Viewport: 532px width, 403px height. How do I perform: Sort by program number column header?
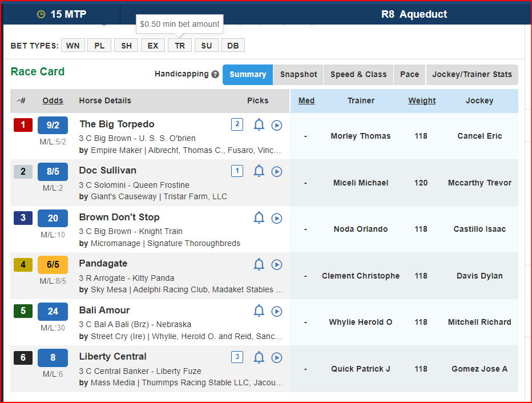coord(22,100)
